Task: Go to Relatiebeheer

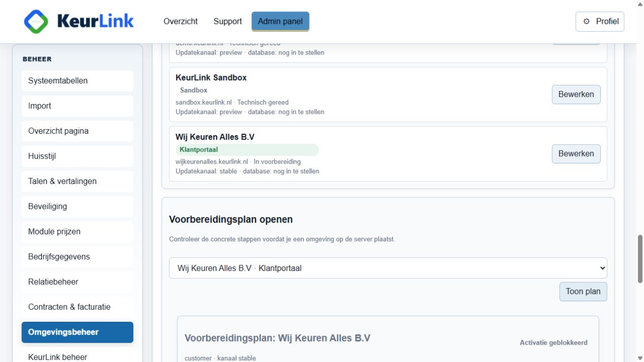Action: click(x=77, y=282)
